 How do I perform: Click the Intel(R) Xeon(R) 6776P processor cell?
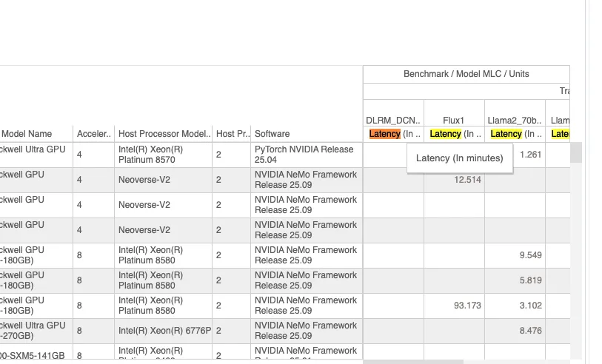(164, 331)
